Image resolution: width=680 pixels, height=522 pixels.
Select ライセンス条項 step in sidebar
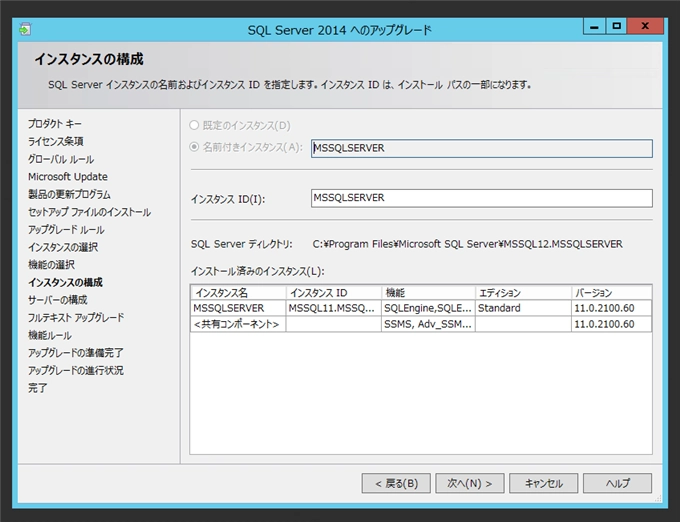[56, 141]
